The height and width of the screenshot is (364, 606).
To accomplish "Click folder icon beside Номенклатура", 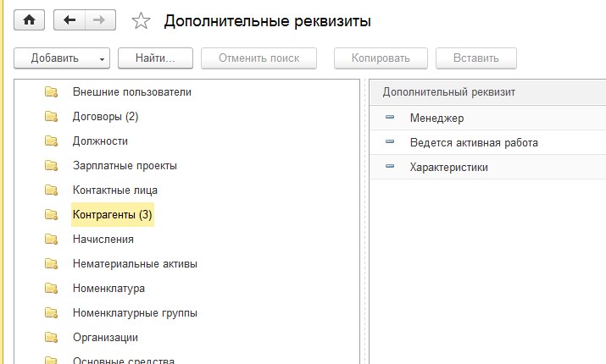I will (x=51, y=289).
